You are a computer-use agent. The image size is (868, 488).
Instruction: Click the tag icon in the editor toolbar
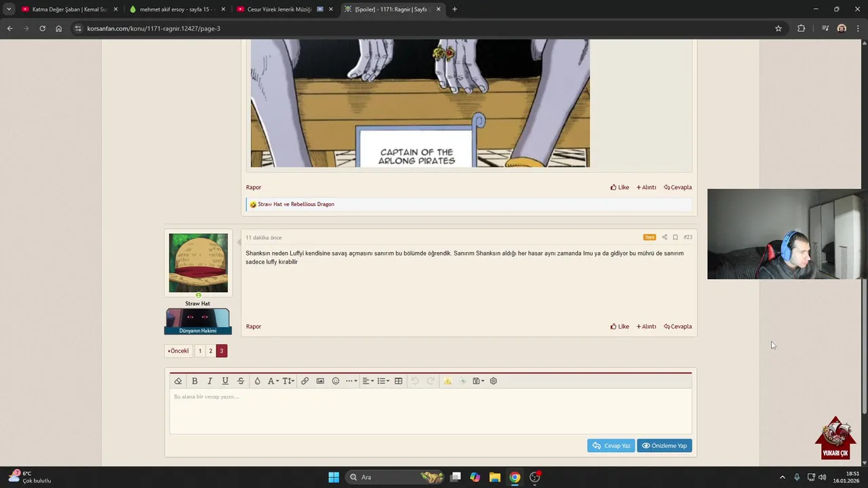[463, 381]
